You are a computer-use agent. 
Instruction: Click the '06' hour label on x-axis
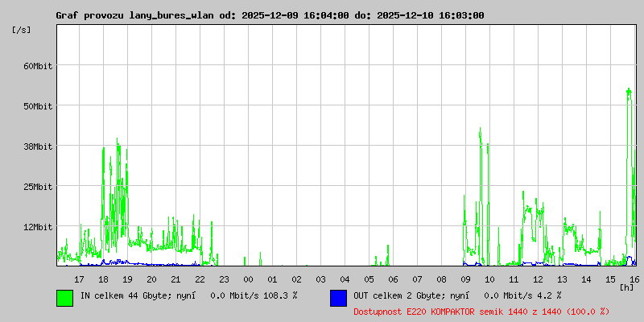point(393,279)
